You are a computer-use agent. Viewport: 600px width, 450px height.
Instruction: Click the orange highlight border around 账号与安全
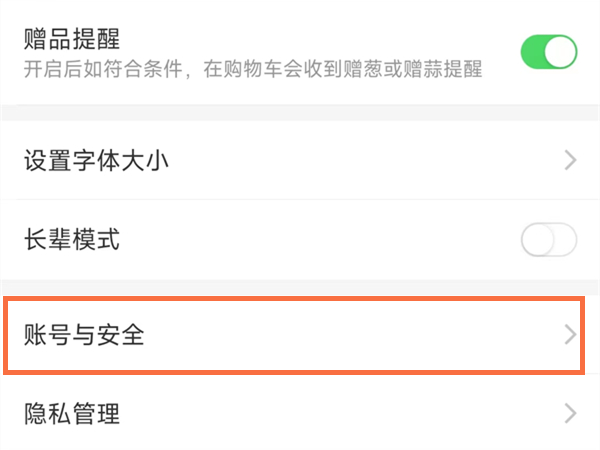(x=300, y=298)
